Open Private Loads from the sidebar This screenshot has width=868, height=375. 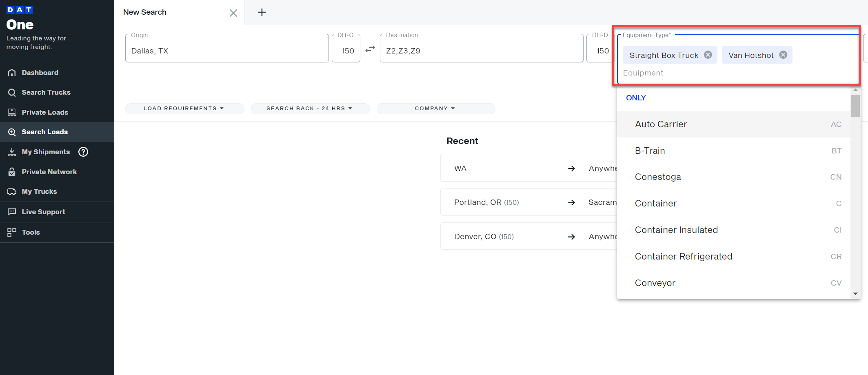click(x=45, y=112)
